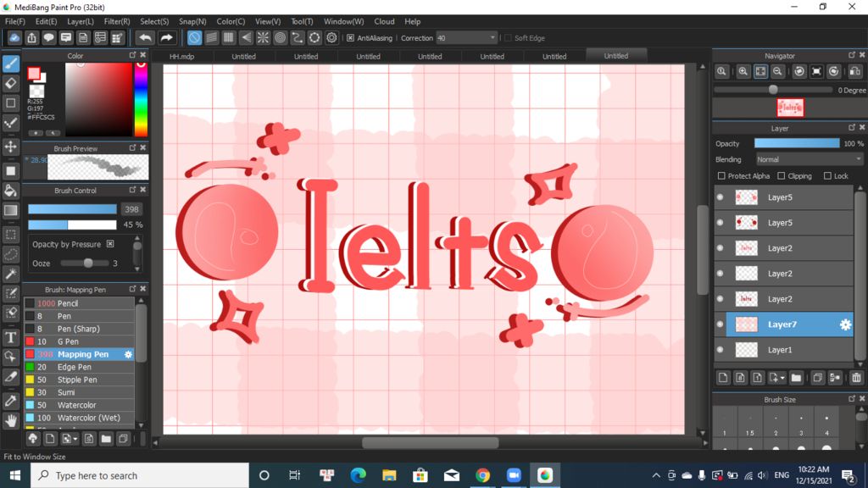
Task: Click the Navigator canvas thumbnail
Action: click(790, 108)
